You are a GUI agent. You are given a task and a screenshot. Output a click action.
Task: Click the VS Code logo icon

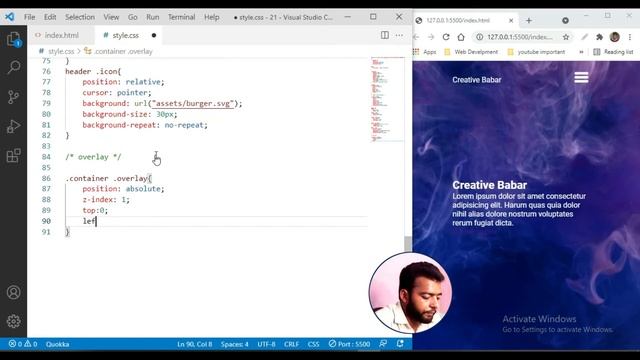(x=9, y=17)
